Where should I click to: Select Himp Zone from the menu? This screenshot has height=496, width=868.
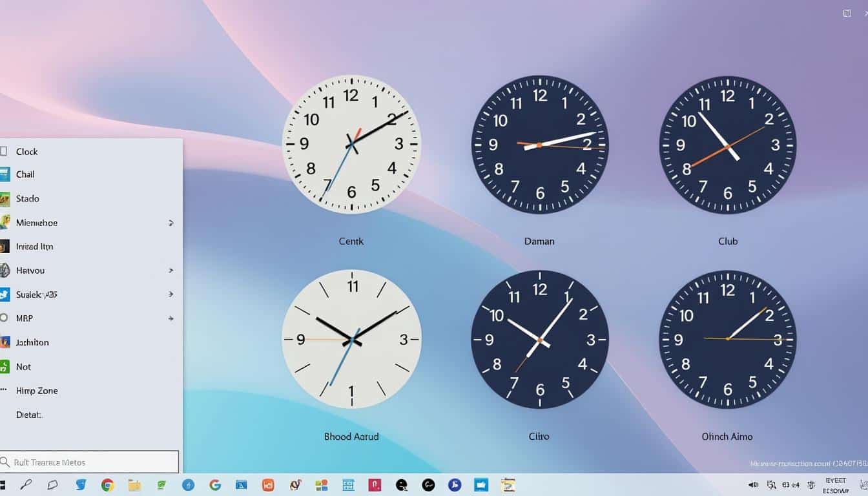37,391
